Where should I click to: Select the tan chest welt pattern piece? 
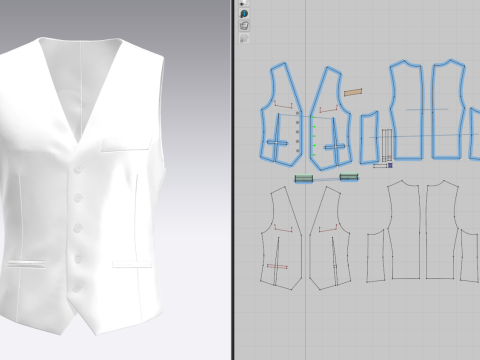pyautogui.click(x=353, y=92)
